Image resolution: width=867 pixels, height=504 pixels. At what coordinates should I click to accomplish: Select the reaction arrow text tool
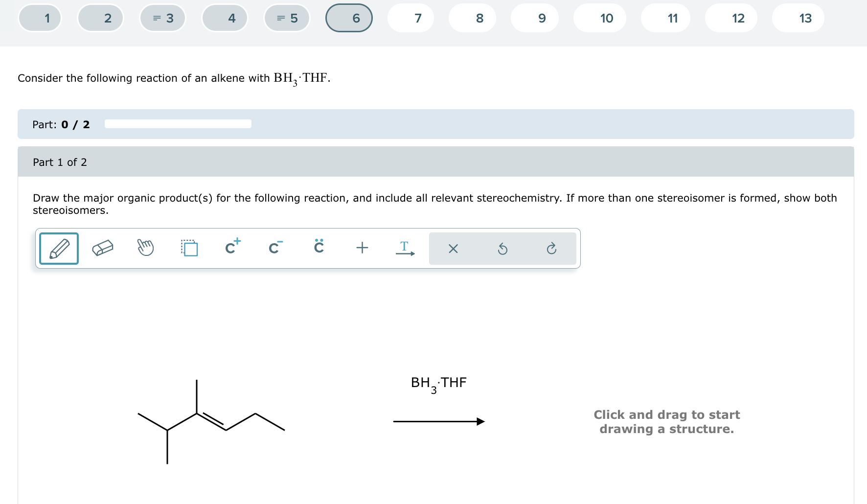coord(405,249)
